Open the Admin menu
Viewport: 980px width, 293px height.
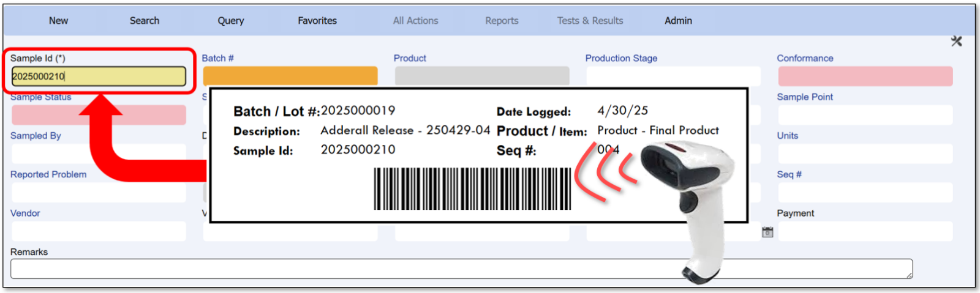tap(678, 21)
